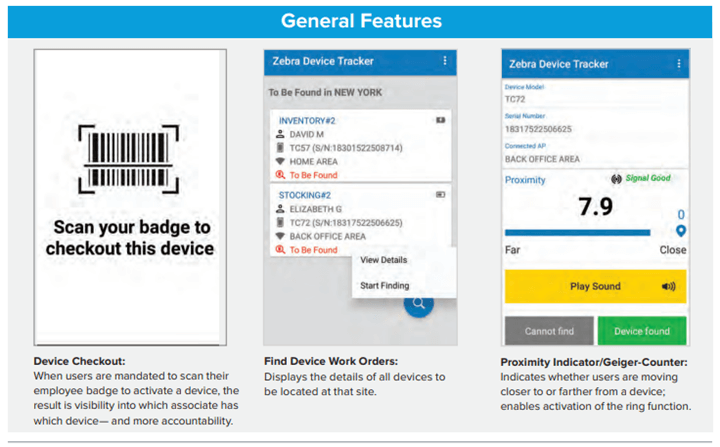The height and width of the screenshot is (447, 720).
Task: Click the Serial Number field value
Action: [538, 129]
